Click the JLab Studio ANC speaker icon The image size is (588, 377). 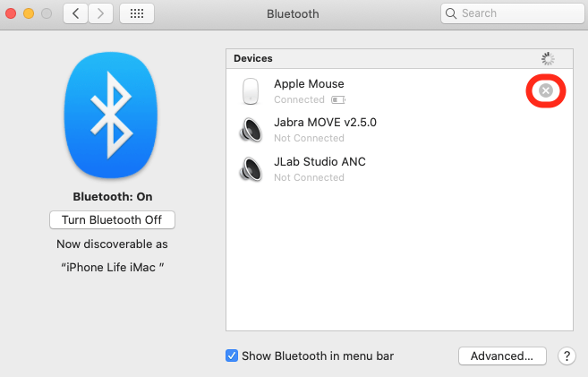click(251, 169)
